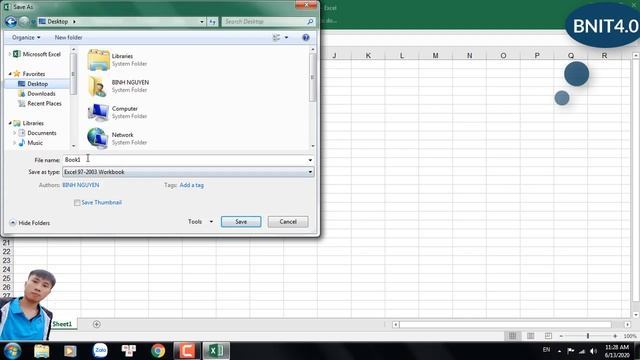This screenshot has width=640, height=360.
Task: Click Excel icon in taskbar
Action: coord(216,351)
